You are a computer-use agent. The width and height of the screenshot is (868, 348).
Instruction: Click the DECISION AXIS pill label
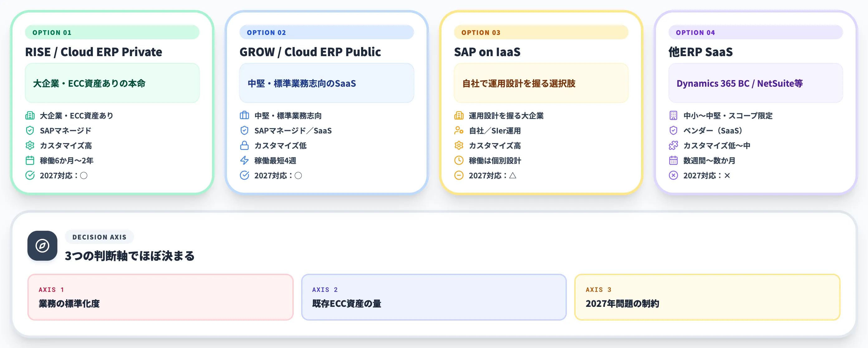pos(99,237)
